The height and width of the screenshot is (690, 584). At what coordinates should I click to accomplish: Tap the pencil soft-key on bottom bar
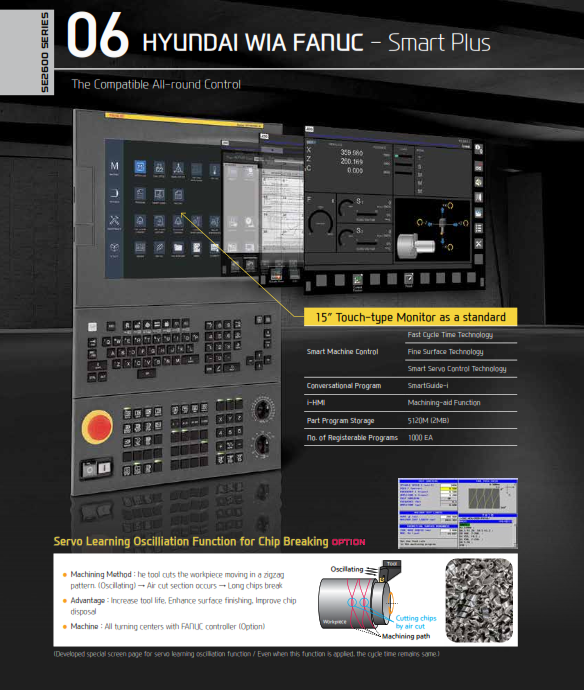[409, 279]
